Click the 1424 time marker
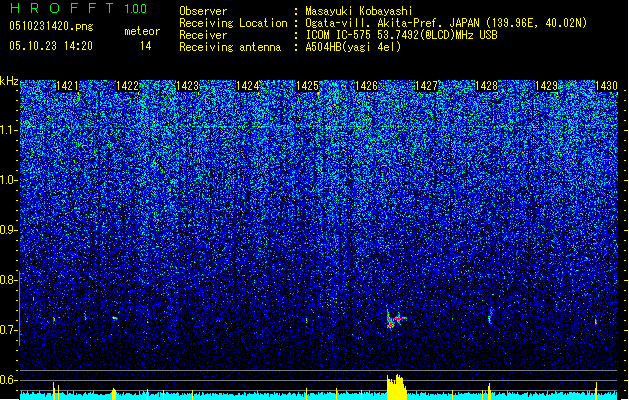629x400 pixels. (x=248, y=86)
